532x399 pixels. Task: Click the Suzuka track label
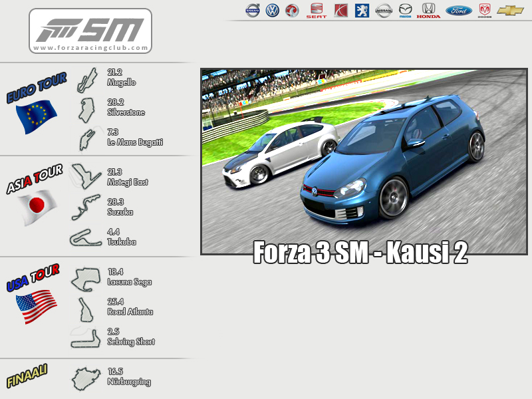pyautogui.click(x=120, y=212)
